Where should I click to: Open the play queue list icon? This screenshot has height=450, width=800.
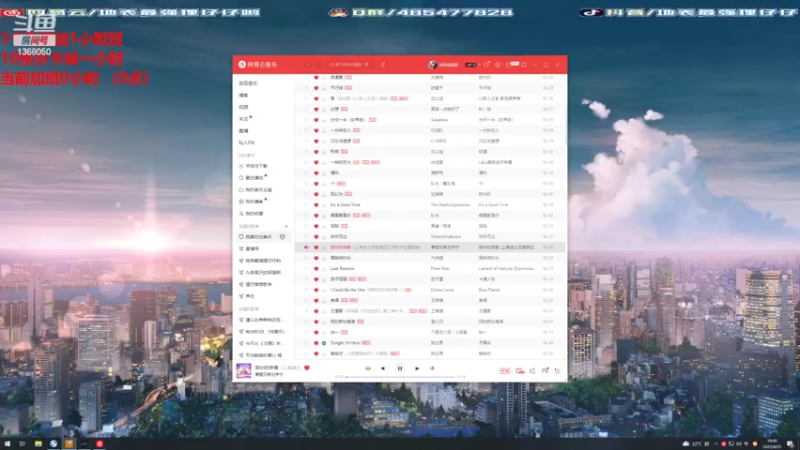click(x=557, y=371)
